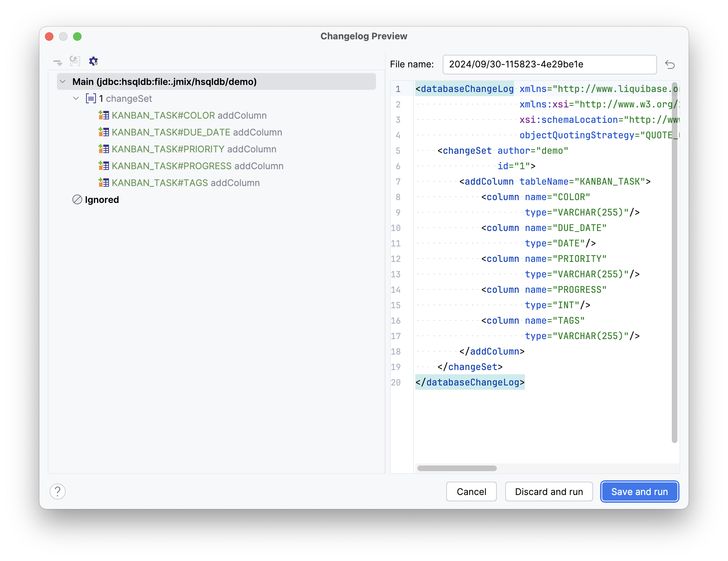Image resolution: width=728 pixels, height=561 pixels.
Task: Click the settings gear icon
Action: coord(92,61)
